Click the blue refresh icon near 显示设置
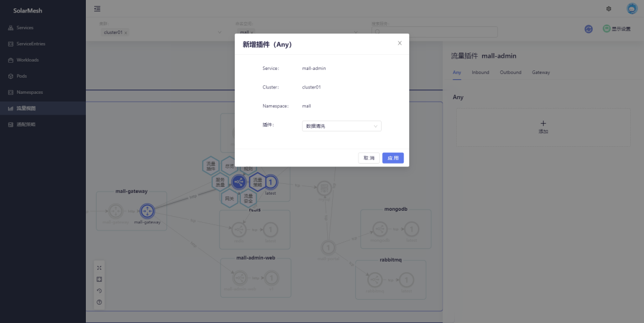This screenshot has width=644, height=323. point(589,29)
